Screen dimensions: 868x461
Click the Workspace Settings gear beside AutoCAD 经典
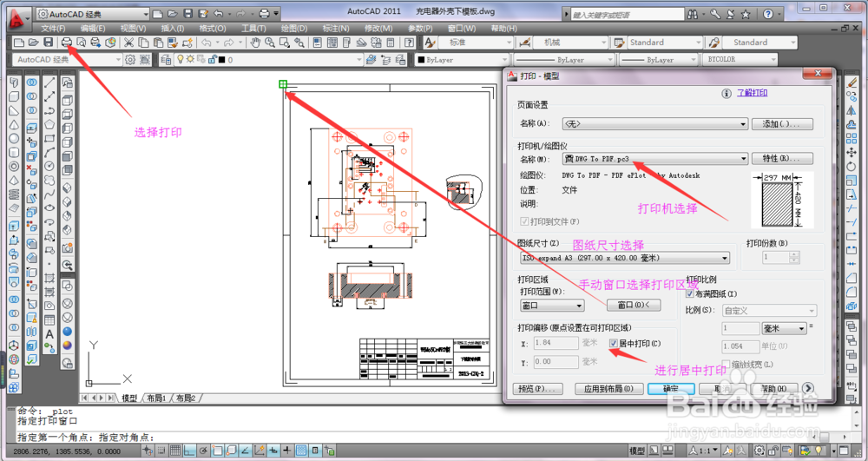[x=130, y=59]
